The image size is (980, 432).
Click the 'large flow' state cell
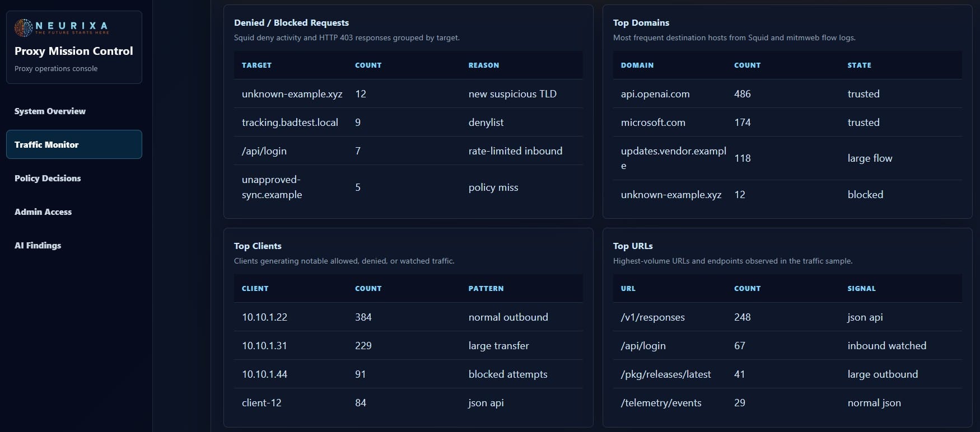870,158
